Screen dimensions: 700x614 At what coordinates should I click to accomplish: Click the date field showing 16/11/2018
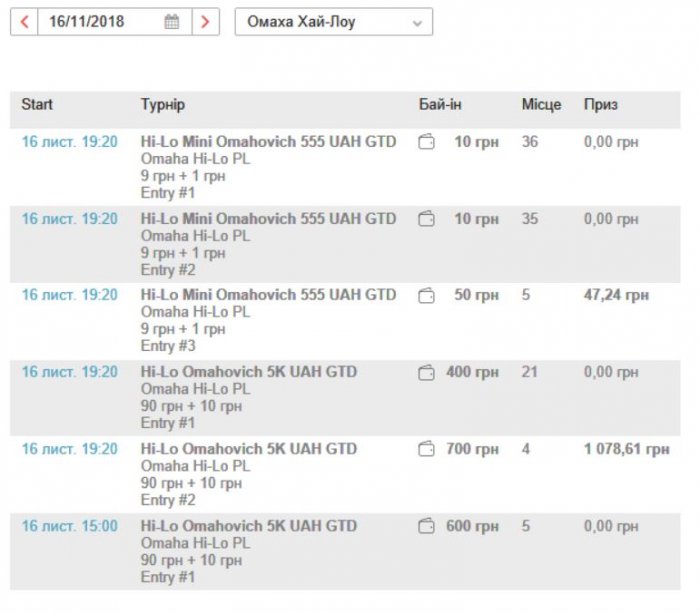[x=97, y=21]
